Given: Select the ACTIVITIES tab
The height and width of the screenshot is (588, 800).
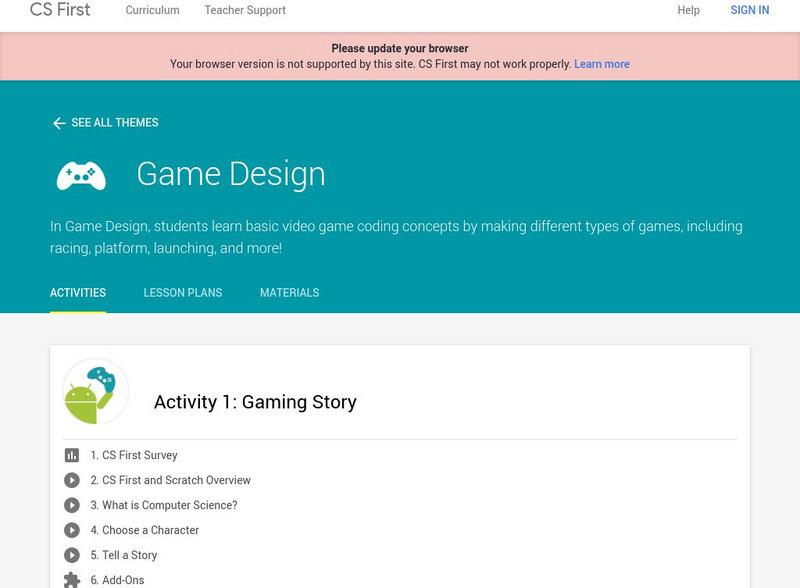Looking at the screenshot, I should coord(78,292).
